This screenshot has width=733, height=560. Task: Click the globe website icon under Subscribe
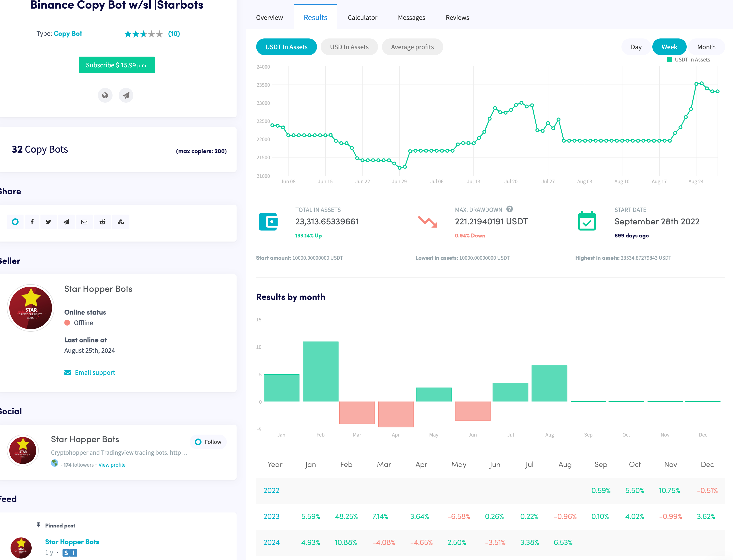tap(105, 95)
